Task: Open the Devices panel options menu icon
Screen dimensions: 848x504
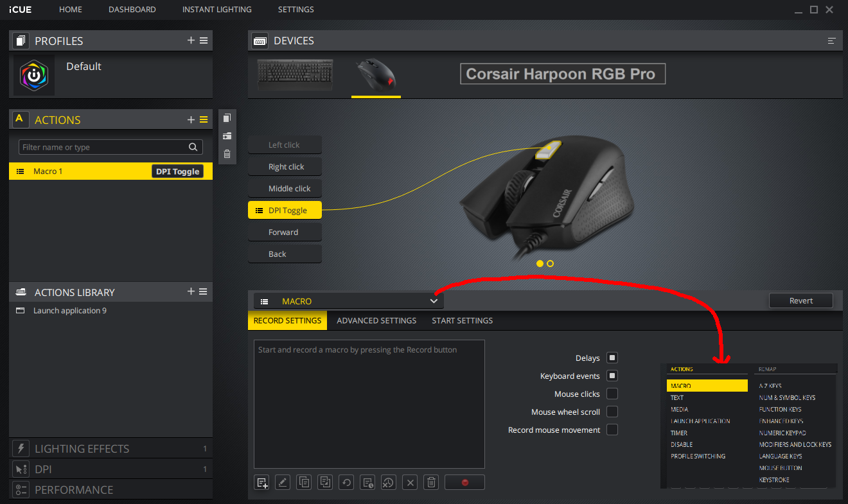Action: (832, 41)
